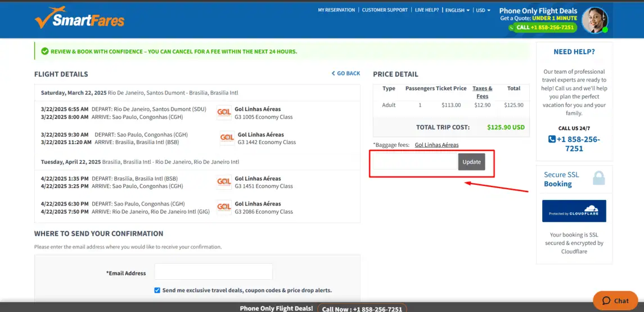Click the Gol logo for flight G3 1442
Screen dimensions: 644x312
tap(227, 138)
